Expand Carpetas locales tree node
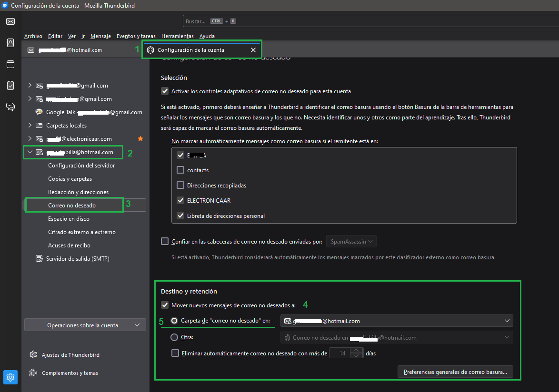This screenshot has width=559, height=392. (x=30, y=125)
